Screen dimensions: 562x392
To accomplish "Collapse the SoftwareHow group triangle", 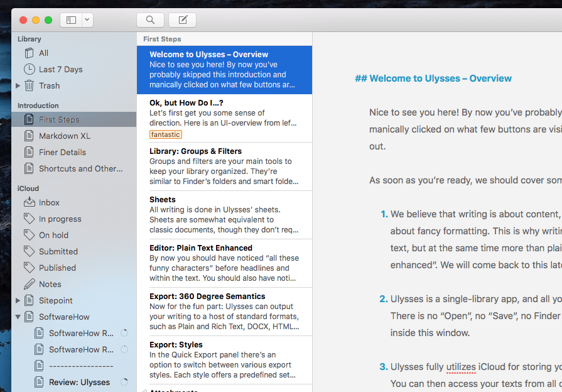I will 18,317.
